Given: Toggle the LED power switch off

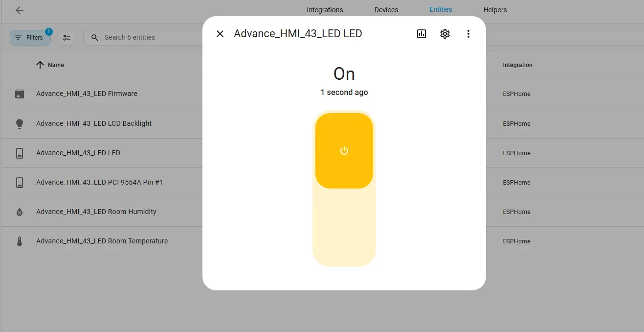Looking at the screenshot, I should 344,151.
